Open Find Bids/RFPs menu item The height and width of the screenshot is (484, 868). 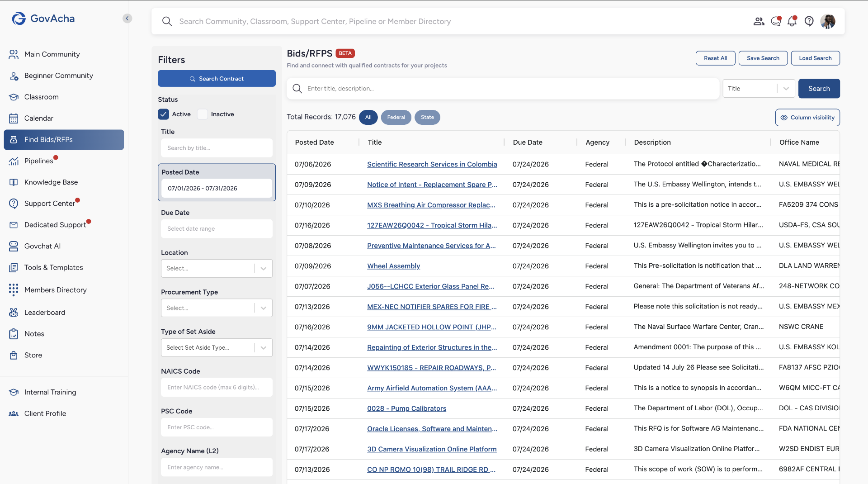64,140
